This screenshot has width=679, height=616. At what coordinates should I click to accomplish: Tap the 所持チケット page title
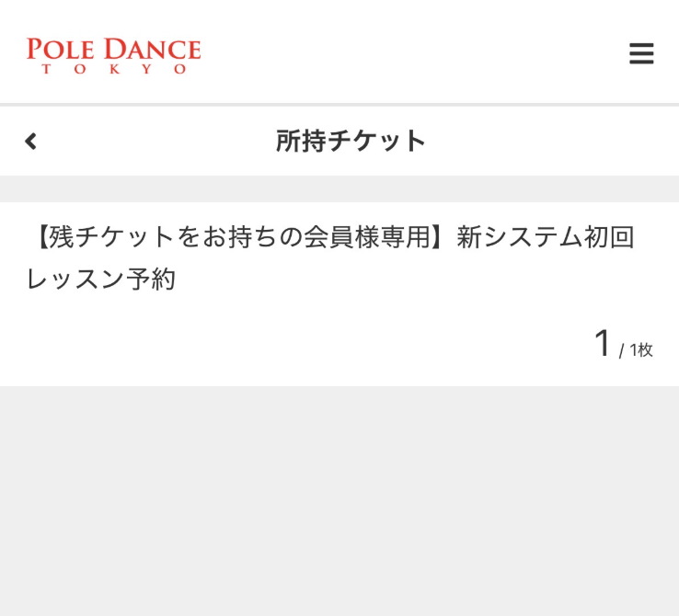pos(351,141)
